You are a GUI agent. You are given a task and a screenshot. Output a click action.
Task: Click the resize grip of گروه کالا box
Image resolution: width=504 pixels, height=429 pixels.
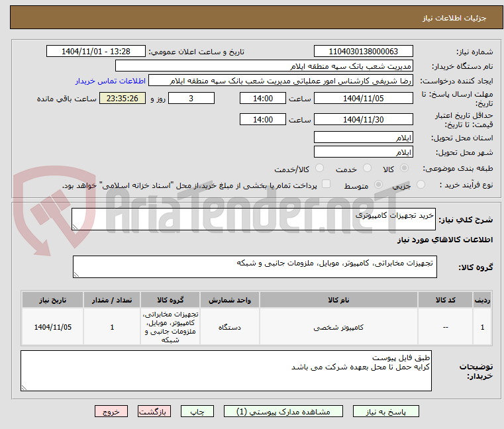[76, 275]
